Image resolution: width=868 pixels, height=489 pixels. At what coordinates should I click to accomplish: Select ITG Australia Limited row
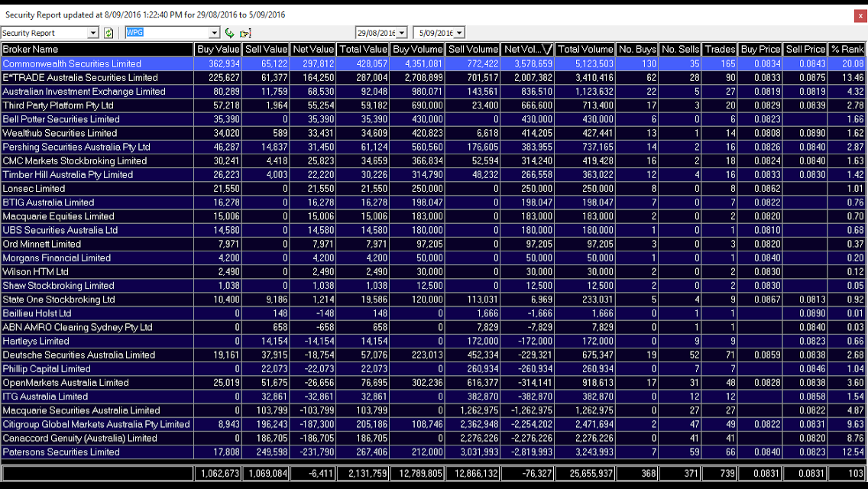point(433,397)
